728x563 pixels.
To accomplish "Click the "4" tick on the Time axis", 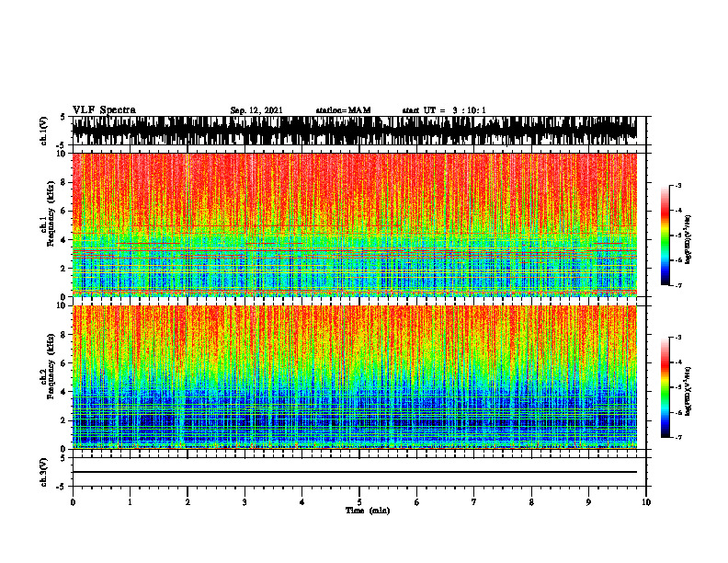I will [x=302, y=502].
